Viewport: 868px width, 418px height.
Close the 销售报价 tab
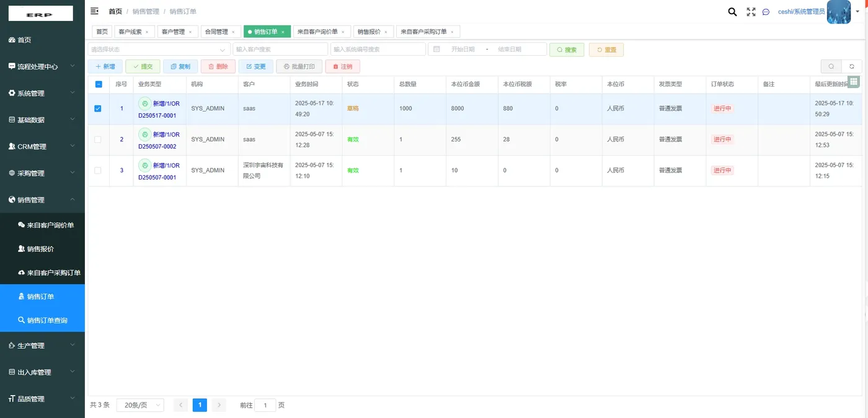point(386,32)
